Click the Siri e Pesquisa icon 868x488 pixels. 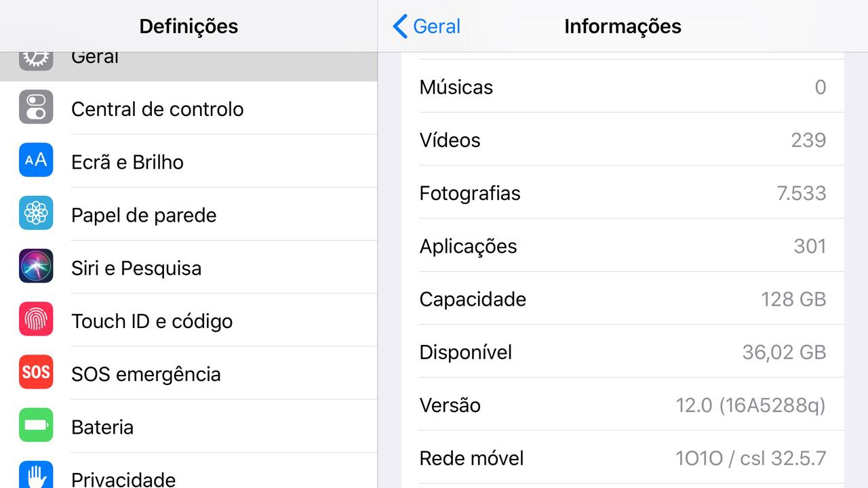(36, 266)
